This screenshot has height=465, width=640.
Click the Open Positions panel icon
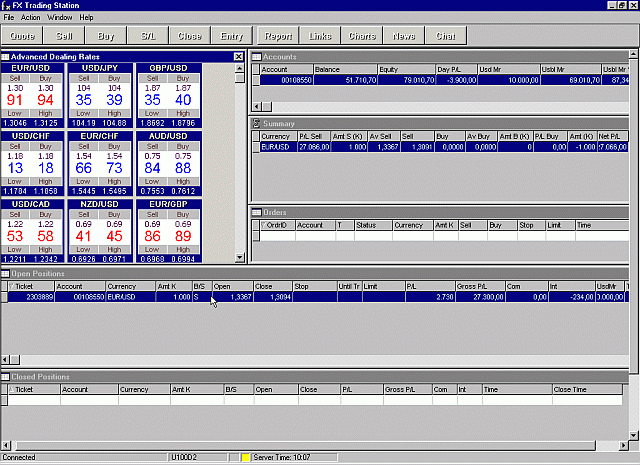point(5,273)
